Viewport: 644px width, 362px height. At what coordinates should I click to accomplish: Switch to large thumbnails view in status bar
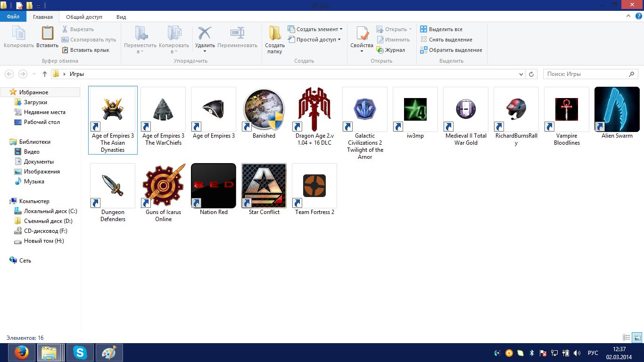(637, 337)
